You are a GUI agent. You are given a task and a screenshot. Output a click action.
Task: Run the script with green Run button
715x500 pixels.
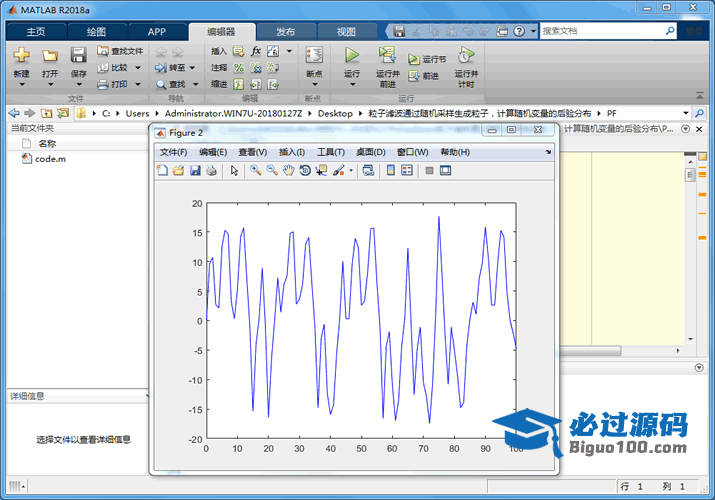pos(352,56)
